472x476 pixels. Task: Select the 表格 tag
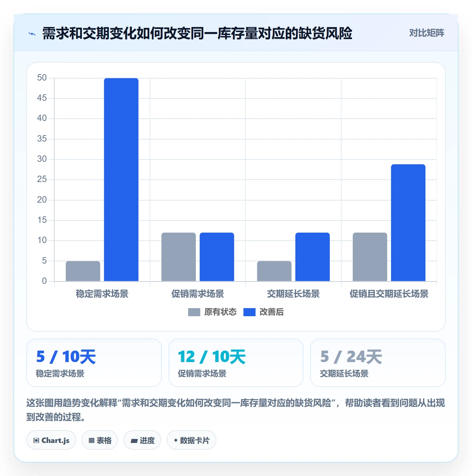(100, 440)
